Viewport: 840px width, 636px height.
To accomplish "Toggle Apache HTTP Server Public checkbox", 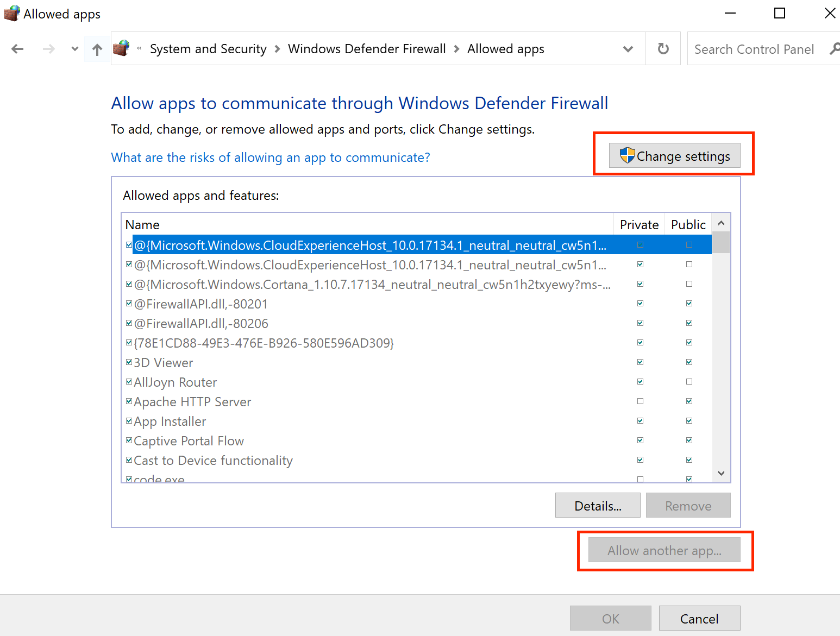I will (x=689, y=401).
